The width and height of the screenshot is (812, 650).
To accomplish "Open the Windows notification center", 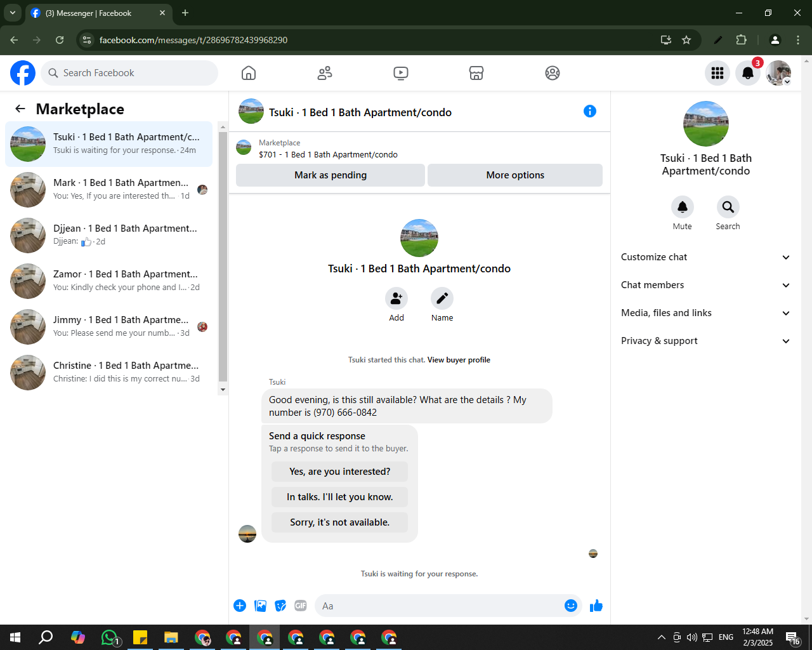I will pyautogui.click(x=793, y=637).
